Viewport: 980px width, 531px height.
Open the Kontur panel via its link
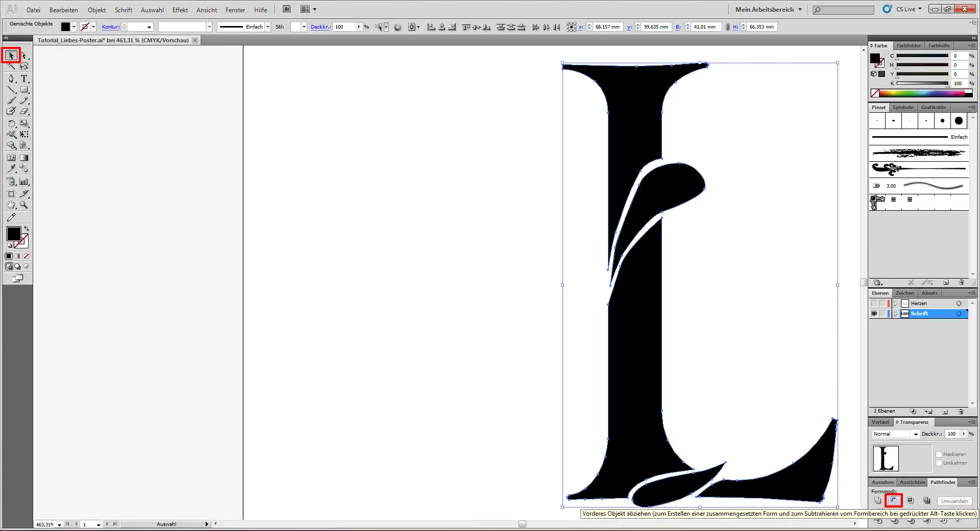[110, 27]
